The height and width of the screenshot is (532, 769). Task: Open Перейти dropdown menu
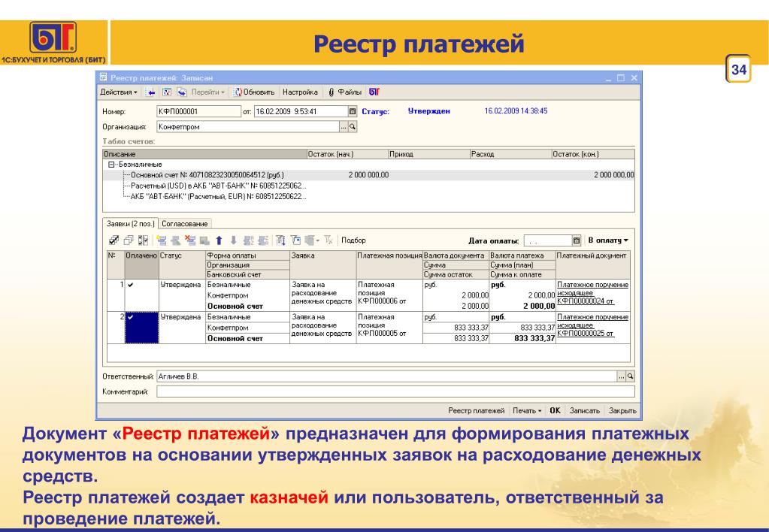[208, 92]
